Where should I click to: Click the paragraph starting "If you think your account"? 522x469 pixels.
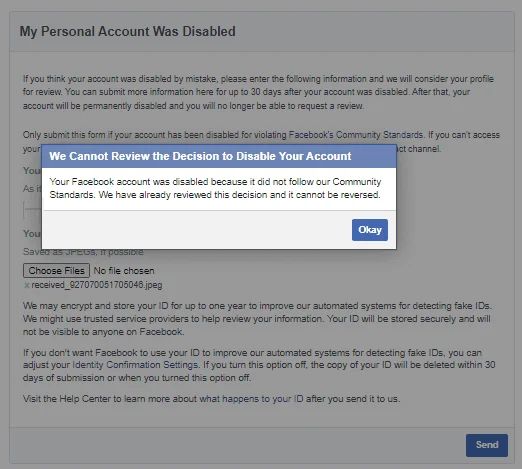(258, 92)
